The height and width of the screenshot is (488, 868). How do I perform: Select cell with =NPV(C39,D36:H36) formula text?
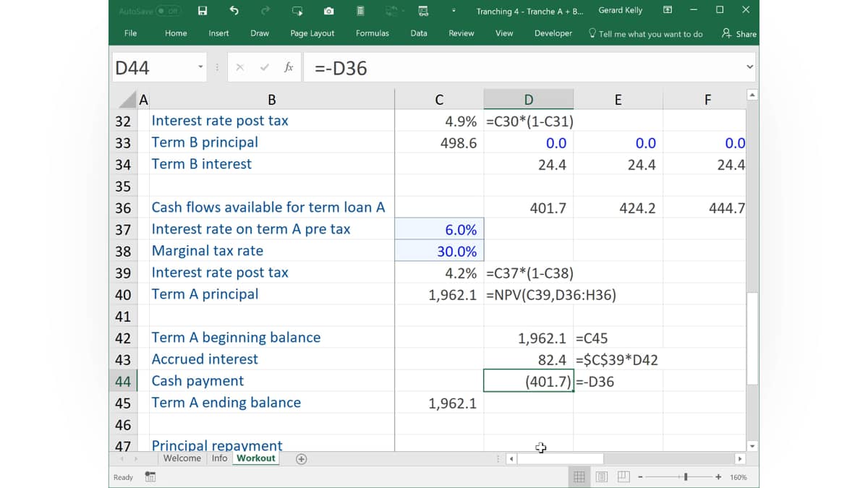[529, 294]
